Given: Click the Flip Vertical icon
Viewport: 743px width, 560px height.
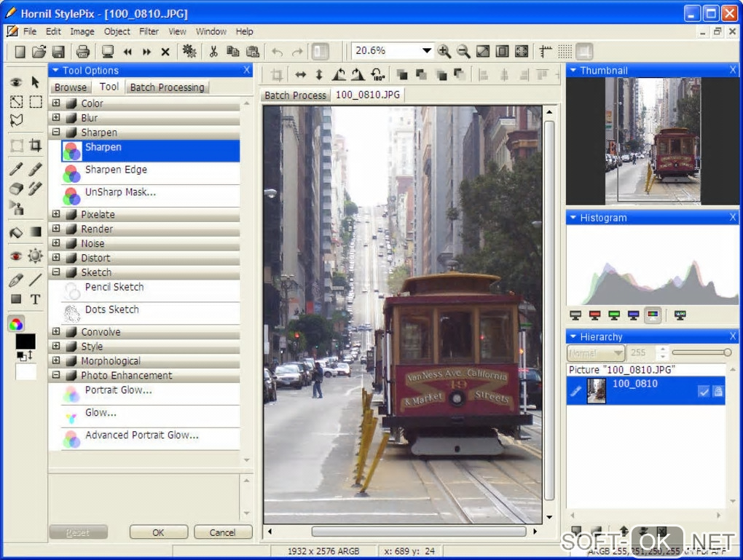Looking at the screenshot, I should (319, 74).
